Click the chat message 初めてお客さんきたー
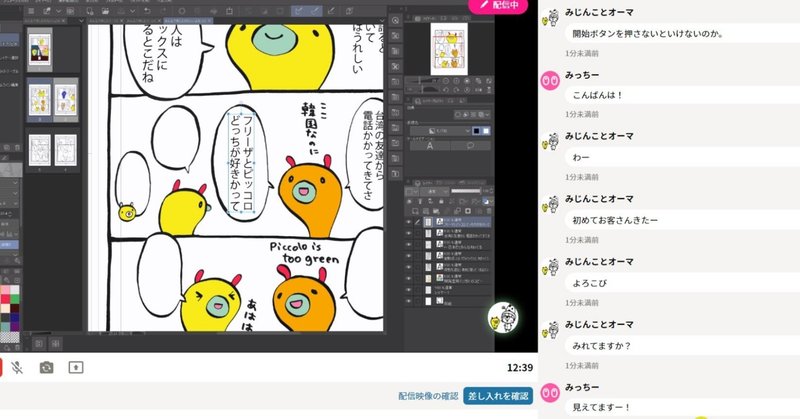Viewport: 800px width, 419px height. [x=615, y=220]
